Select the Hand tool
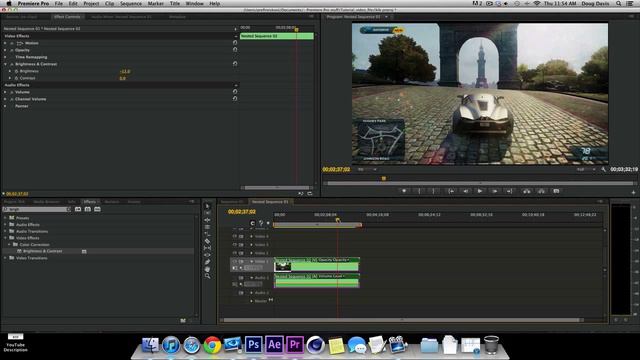 pos(207,269)
